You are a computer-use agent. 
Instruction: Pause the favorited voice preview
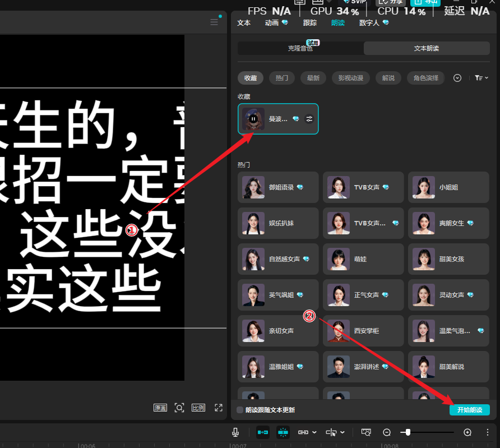click(253, 119)
